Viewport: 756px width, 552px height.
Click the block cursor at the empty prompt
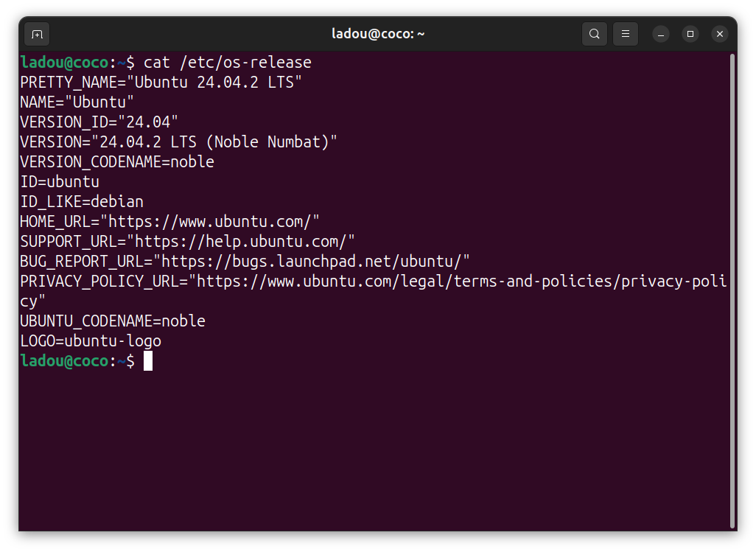pyautogui.click(x=148, y=361)
